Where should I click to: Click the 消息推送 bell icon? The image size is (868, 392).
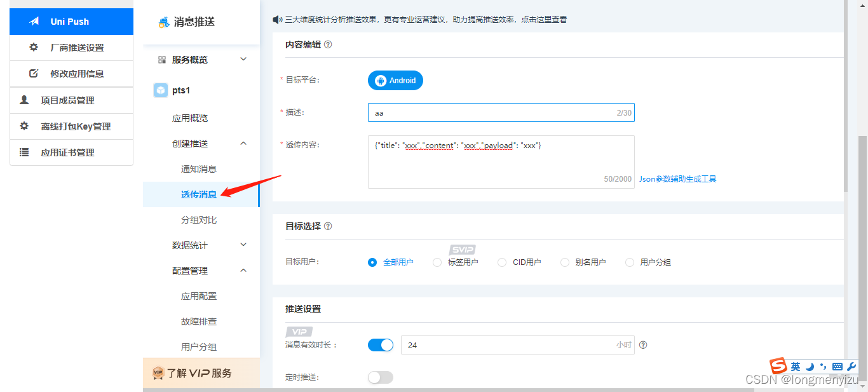(164, 22)
